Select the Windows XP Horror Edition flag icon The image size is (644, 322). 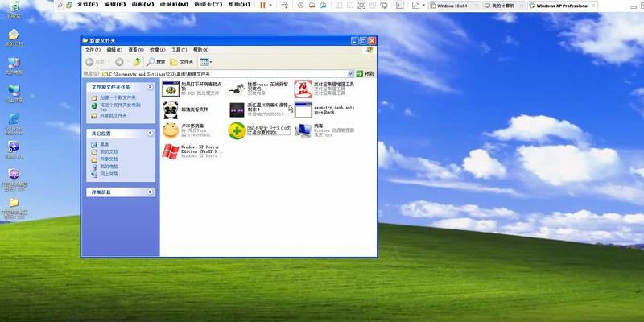171,151
